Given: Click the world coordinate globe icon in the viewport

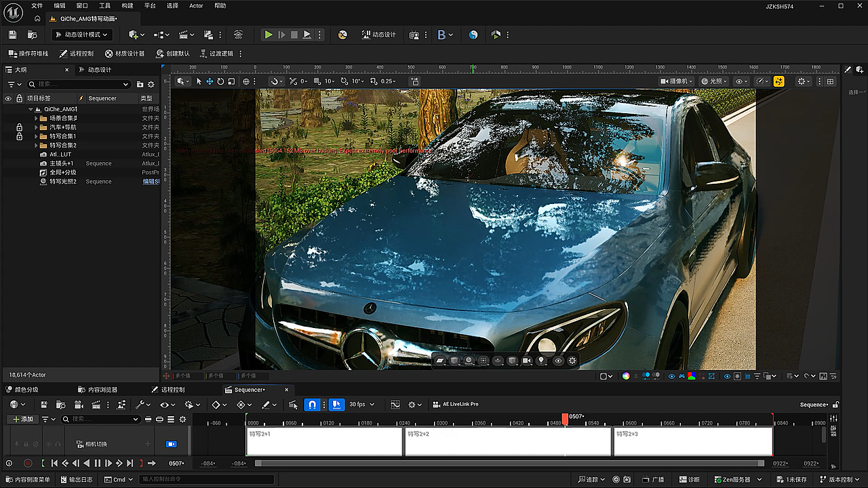Looking at the screenshot, I should [246, 81].
